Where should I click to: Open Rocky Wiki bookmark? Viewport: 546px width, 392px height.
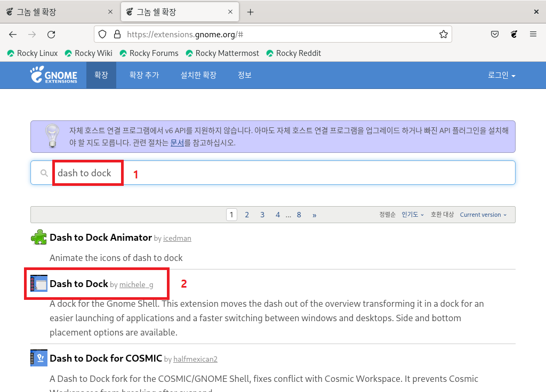89,53
